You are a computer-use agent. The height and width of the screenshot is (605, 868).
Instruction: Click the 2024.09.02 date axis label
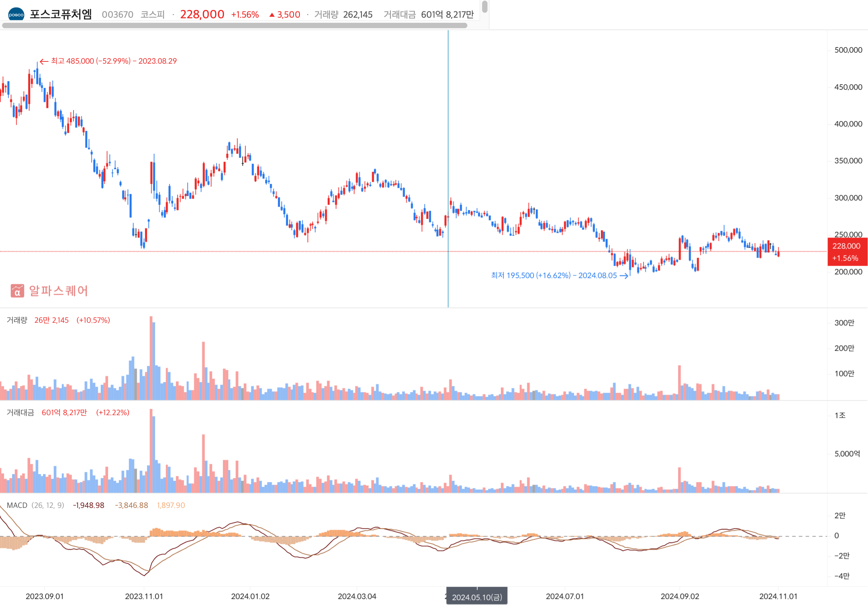point(680,597)
